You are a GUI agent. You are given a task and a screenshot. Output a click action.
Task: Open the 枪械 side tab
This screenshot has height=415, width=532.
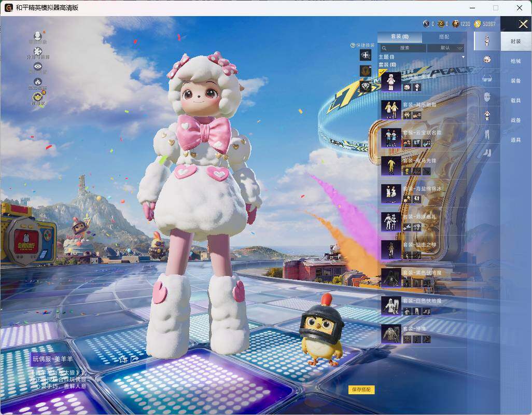point(516,61)
